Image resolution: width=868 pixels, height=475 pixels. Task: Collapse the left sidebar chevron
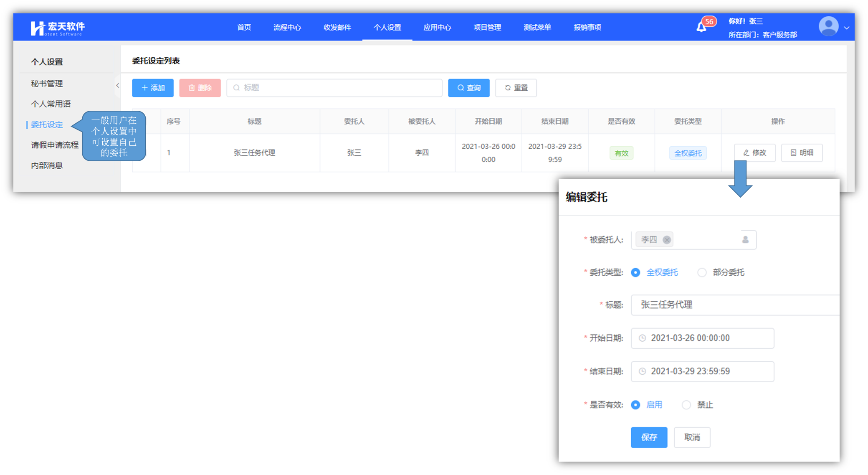tap(118, 85)
